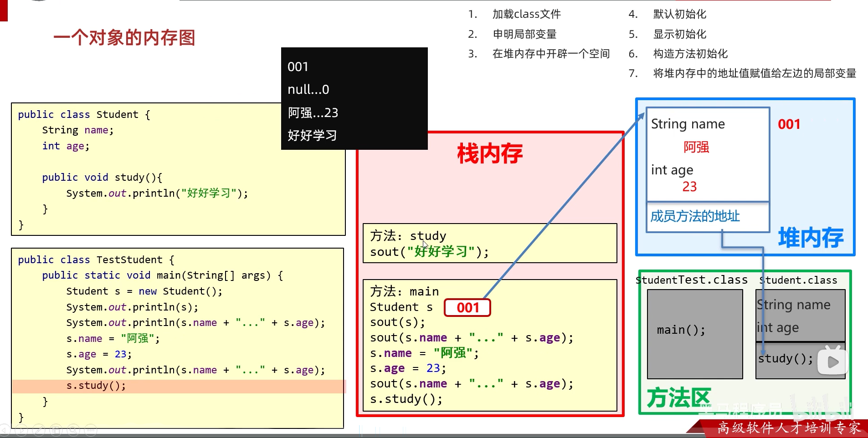Click sout(s); in the main frame
868x438 pixels.
tap(397, 322)
